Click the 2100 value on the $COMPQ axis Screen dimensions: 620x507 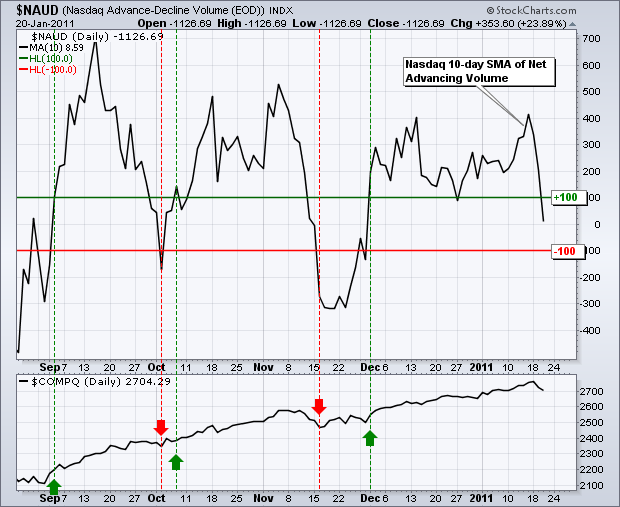[592, 486]
